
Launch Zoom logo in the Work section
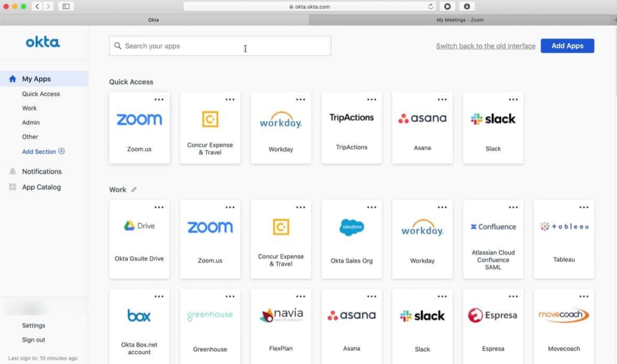tap(210, 227)
